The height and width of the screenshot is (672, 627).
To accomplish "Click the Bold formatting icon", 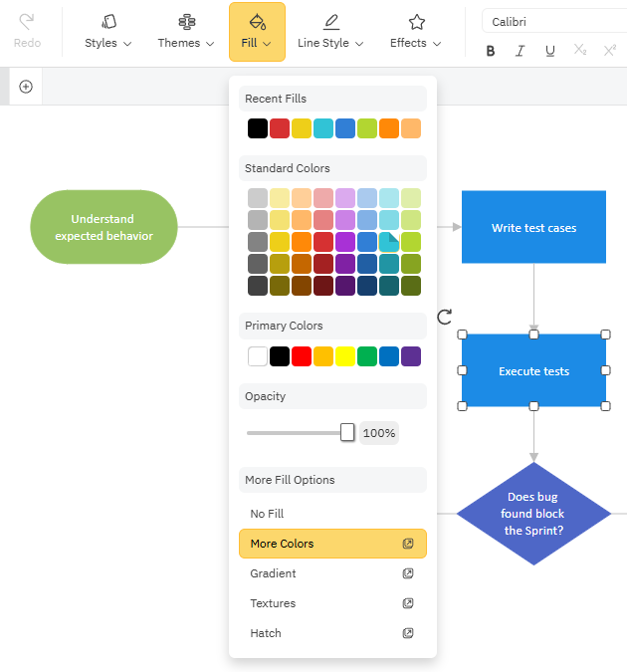I will [491, 51].
